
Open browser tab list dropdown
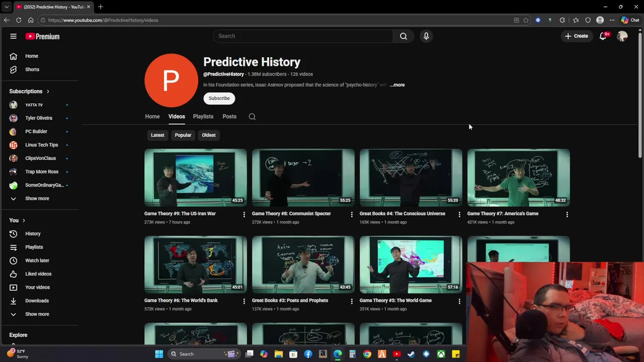tap(7, 7)
